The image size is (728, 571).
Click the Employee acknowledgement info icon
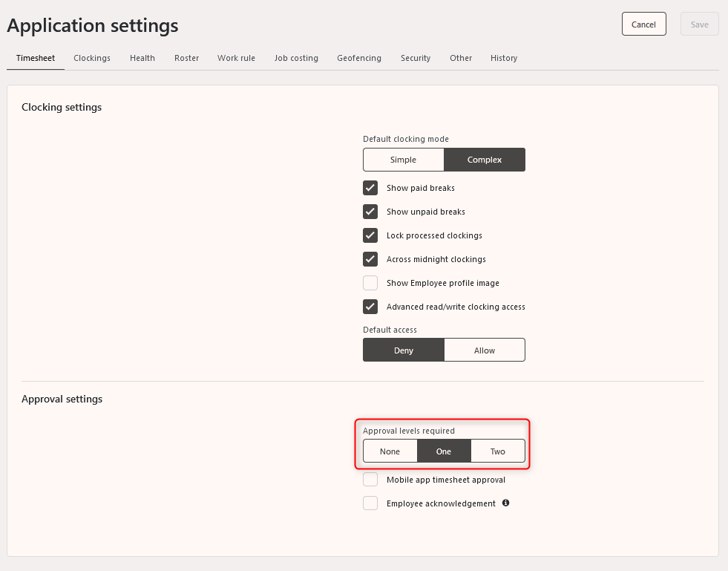coord(505,503)
